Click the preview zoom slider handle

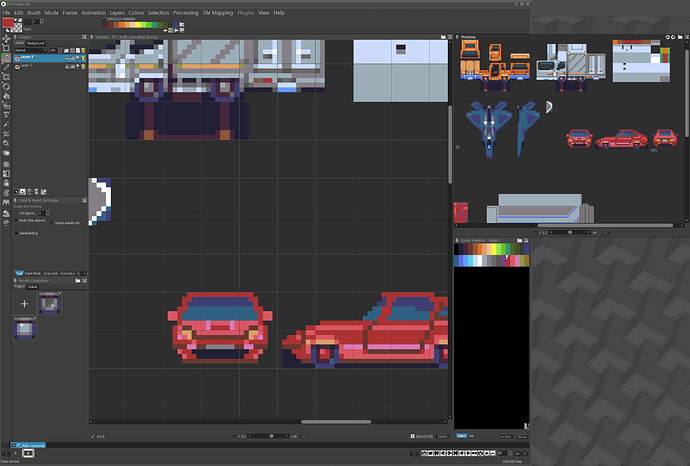point(570,232)
